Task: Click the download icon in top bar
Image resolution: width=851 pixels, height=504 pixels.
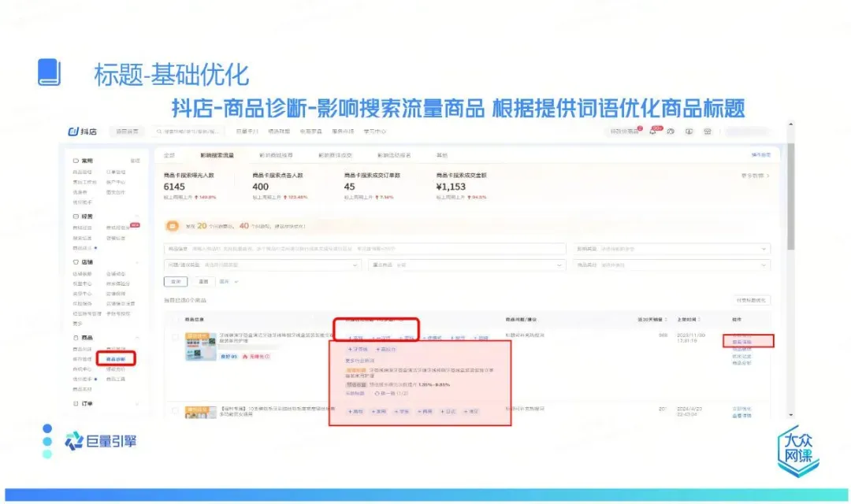Action: (x=689, y=132)
